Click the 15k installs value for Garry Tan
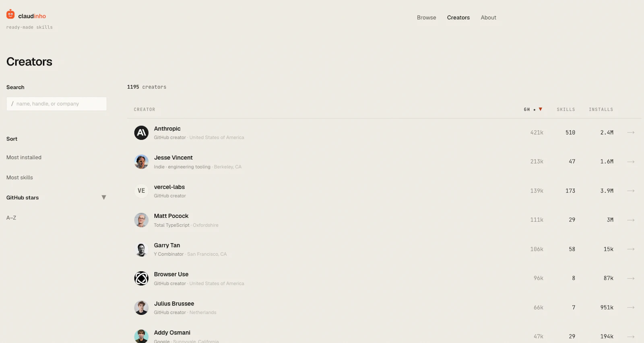644x343 pixels. tap(609, 249)
